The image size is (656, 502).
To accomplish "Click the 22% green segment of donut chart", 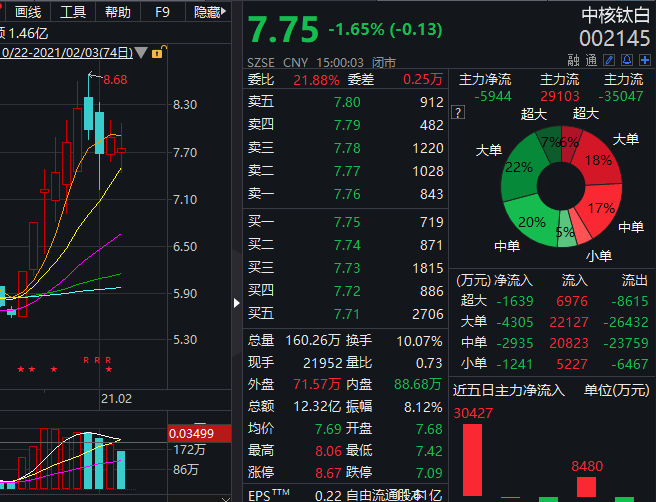I will tap(520, 168).
